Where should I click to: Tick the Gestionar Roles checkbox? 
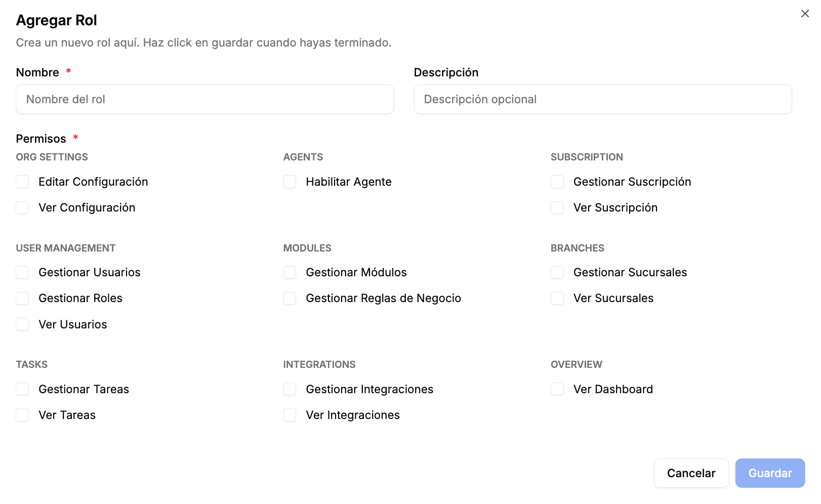click(x=22, y=298)
